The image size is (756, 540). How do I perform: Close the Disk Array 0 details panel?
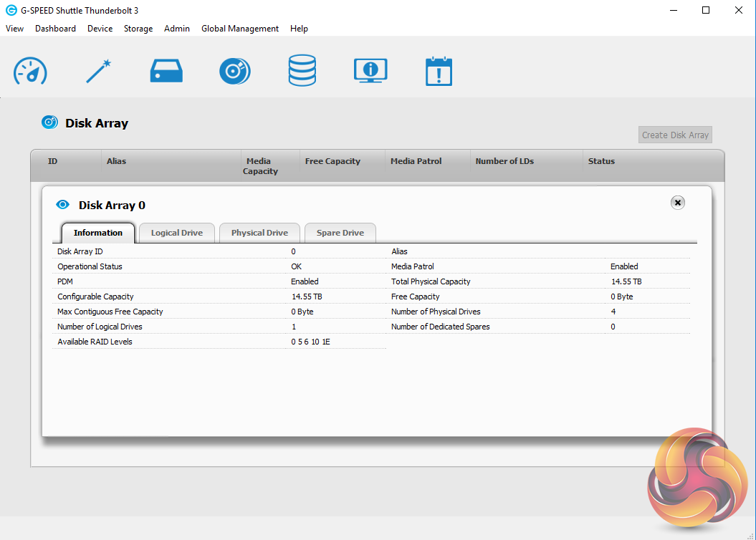677,203
